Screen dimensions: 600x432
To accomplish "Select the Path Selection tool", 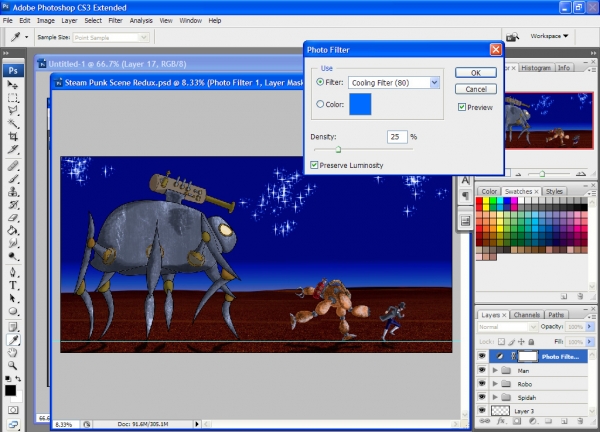I will 13,298.
